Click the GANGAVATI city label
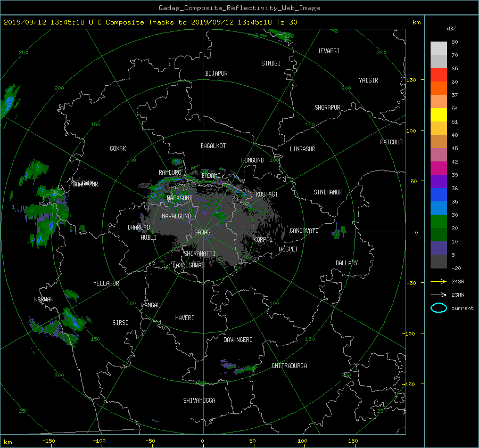This screenshot has height=448, width=479. 304,230
